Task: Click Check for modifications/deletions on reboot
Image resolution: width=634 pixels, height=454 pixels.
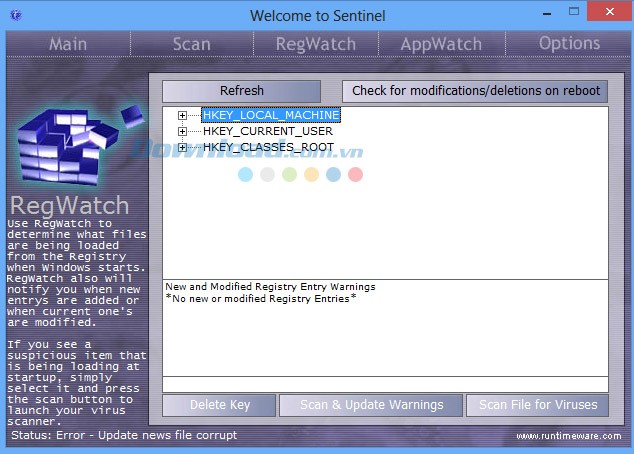Action: coord(475,91)
